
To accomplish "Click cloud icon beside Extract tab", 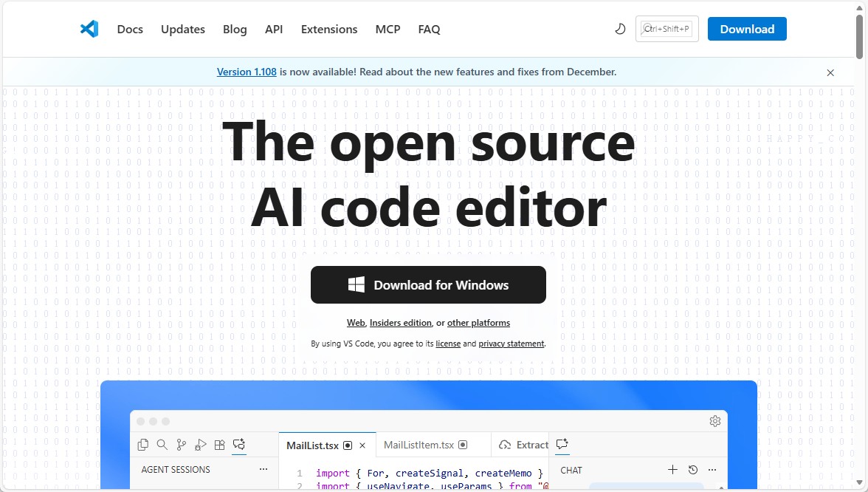I will tap(504, 445).
